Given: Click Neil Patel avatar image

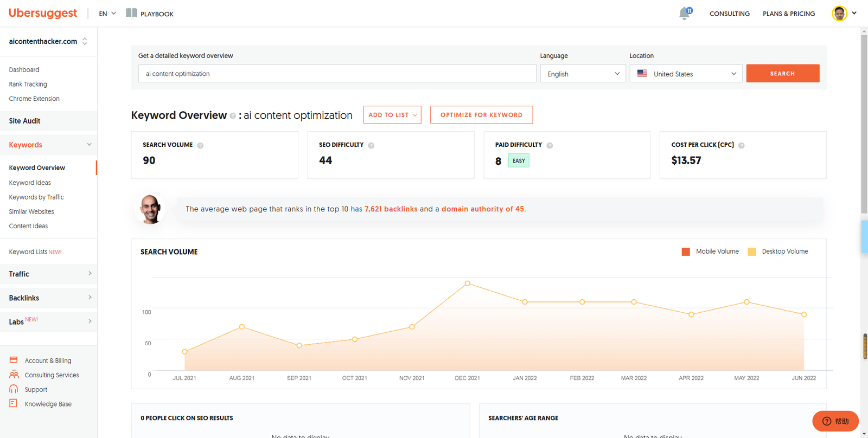Looking at the screenshot, I should [150, 209].
